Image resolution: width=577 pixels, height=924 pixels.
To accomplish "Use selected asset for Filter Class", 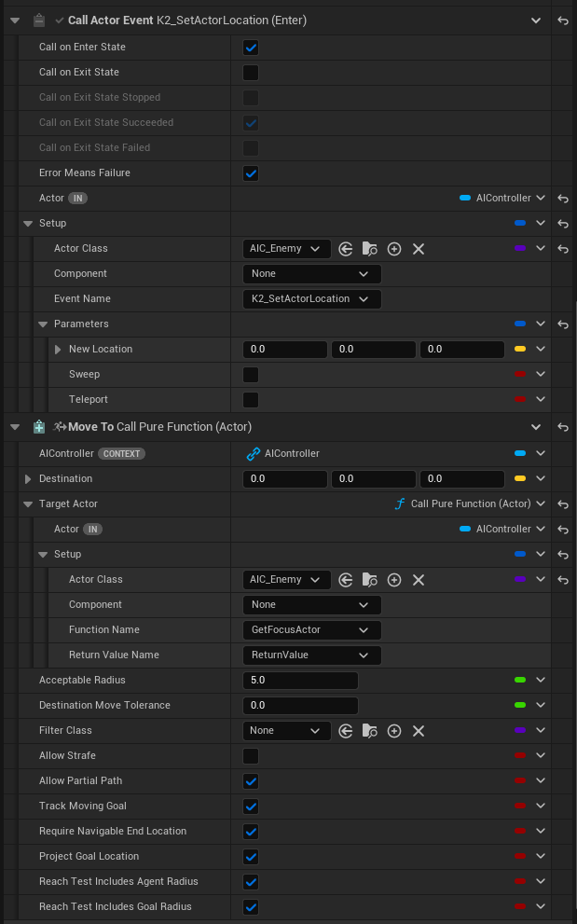I will pyautogui.click(x=346, y=731).
